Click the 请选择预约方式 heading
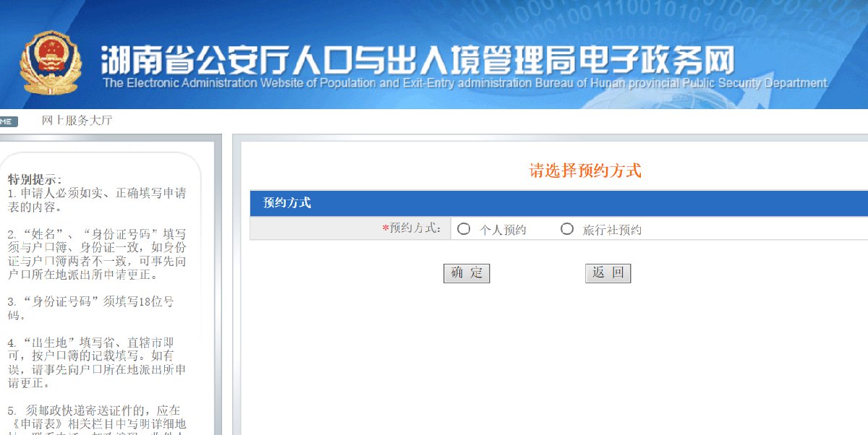Image resolution: width=868 pixels, height=435 pixels. point(585,171)
